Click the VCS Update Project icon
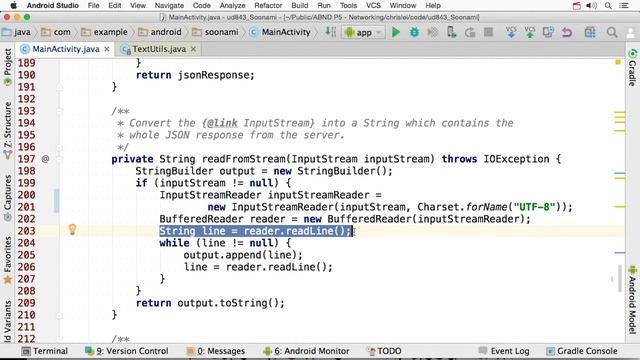This screenshot has height=360, width=640. coord(511,32)
